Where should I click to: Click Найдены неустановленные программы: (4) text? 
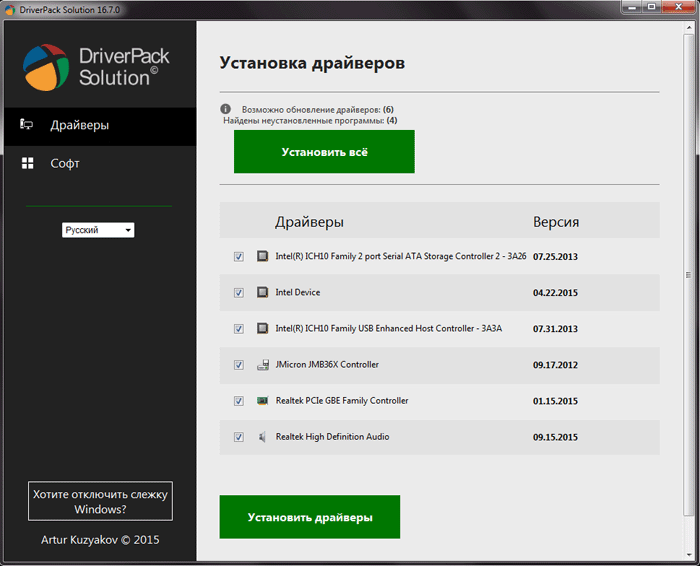coord(310,121)
